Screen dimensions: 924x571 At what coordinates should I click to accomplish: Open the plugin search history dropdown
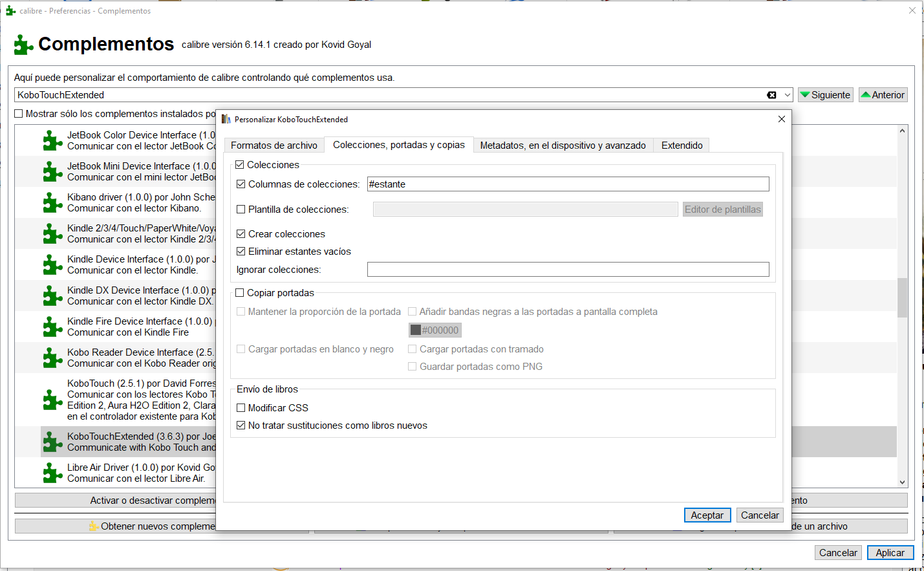point(787,95)
